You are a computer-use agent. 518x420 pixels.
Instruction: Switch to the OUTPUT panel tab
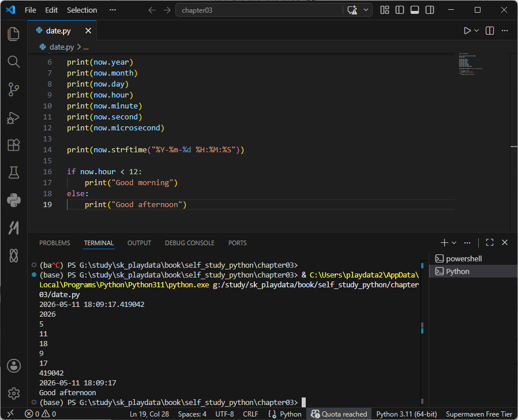(139, 243)
